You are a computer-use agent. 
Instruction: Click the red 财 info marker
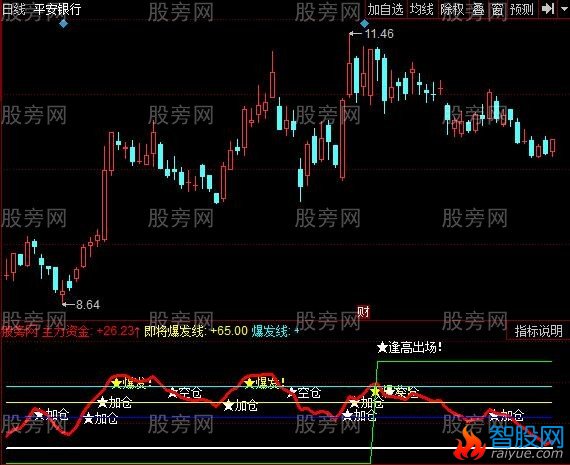pyautogui.click(x=363, y=312)
